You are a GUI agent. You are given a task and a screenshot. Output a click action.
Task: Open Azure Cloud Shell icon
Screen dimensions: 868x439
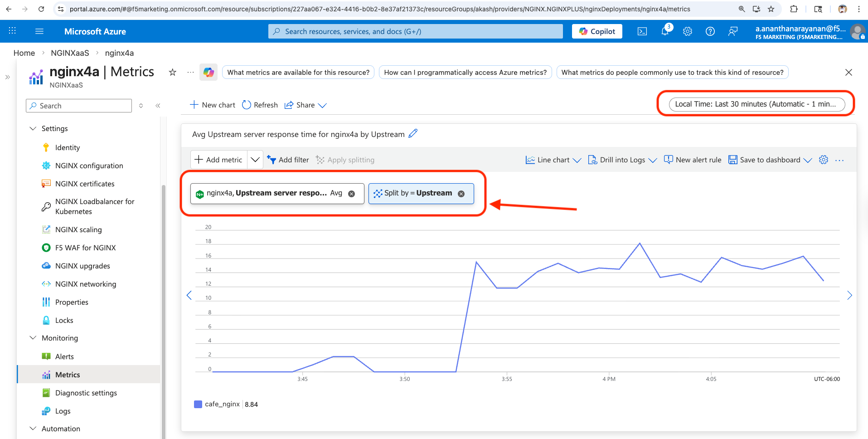point(642,31)
